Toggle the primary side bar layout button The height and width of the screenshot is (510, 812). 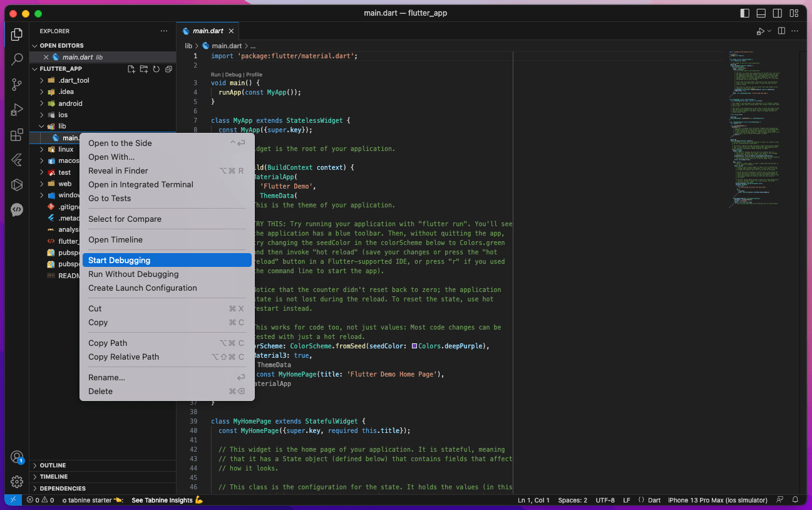pos(744,13)
